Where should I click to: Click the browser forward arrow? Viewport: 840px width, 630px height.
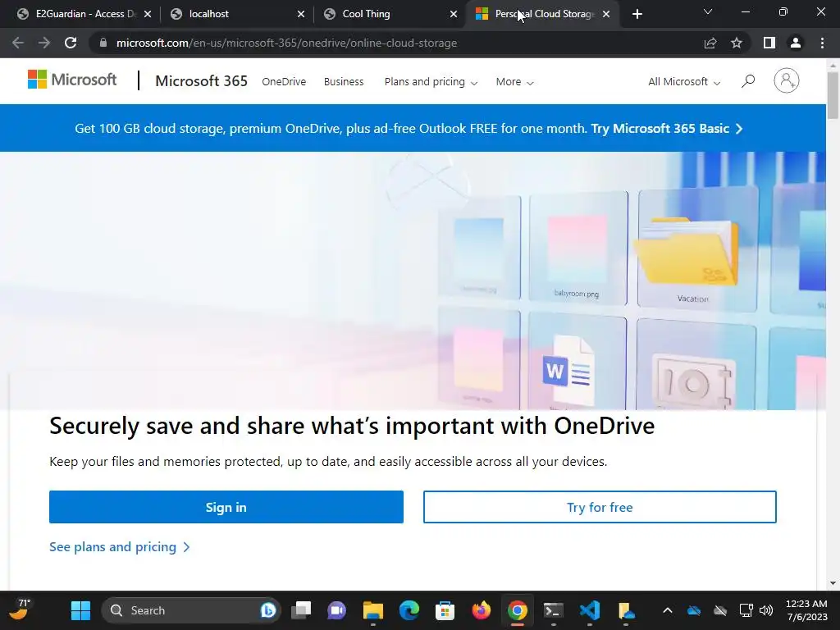[x=44, y=43]
